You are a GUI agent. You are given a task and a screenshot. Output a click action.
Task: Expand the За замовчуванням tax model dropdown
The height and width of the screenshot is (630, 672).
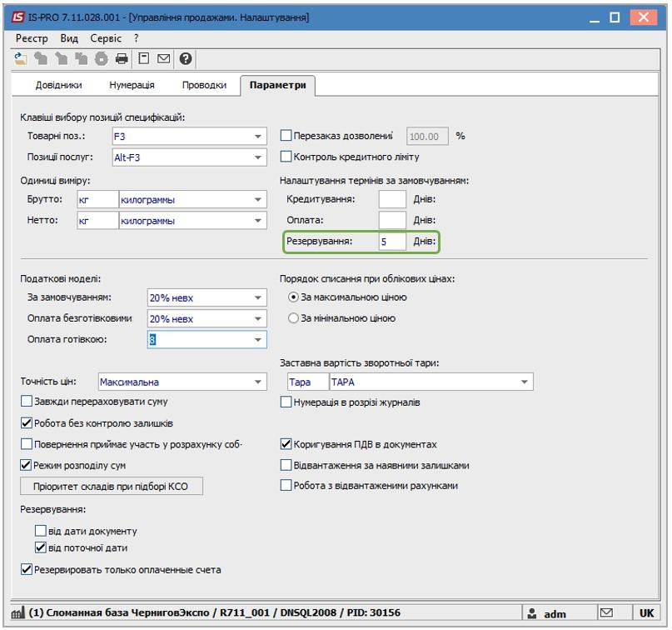(258, 297)
